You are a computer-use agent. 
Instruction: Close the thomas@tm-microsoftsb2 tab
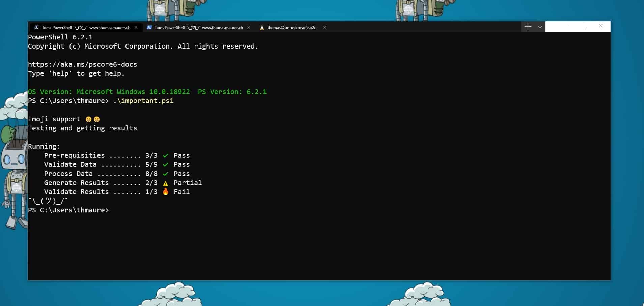(325, 27)
